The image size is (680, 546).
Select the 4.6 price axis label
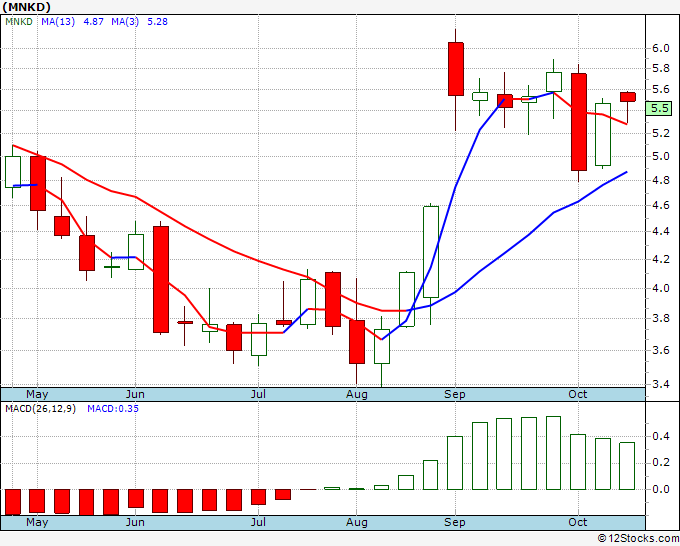pos(661,206)
